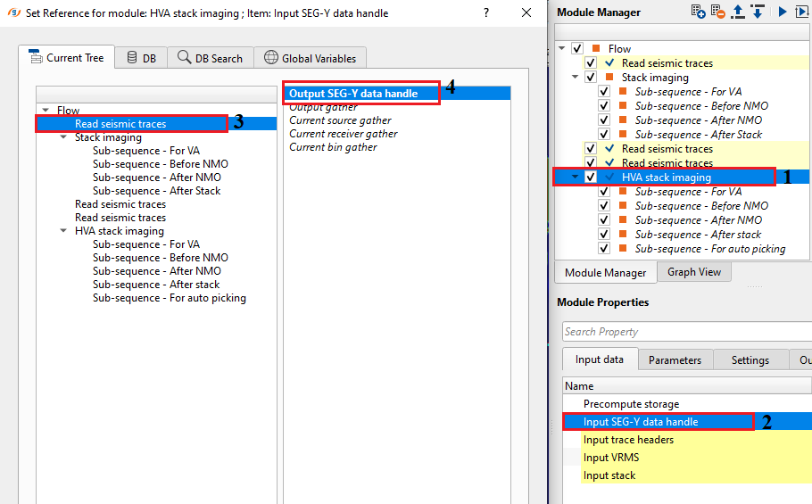Click the orange square icon beside Flow module

(596, 49)
